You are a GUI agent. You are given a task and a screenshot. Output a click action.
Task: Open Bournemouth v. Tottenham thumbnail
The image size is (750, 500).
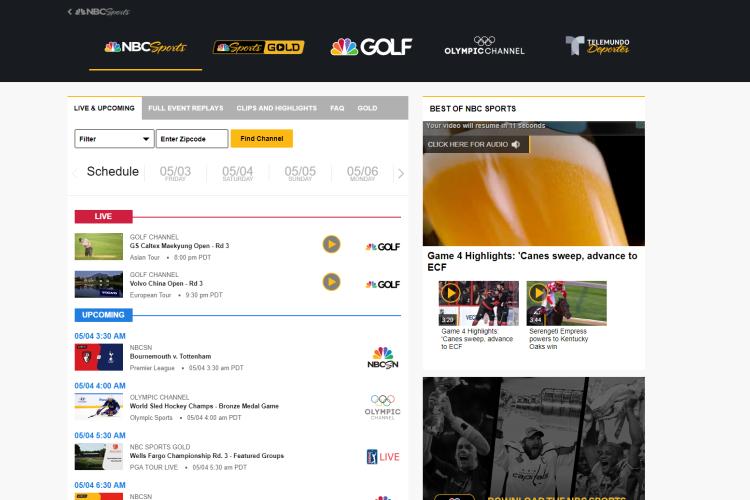pyautogui.click(x=99, y=357)
